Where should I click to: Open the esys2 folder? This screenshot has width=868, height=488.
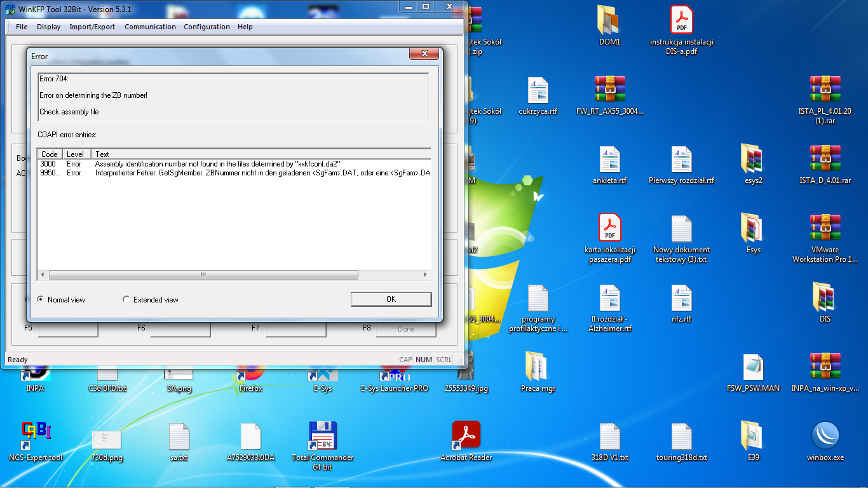tap(753, 159)
